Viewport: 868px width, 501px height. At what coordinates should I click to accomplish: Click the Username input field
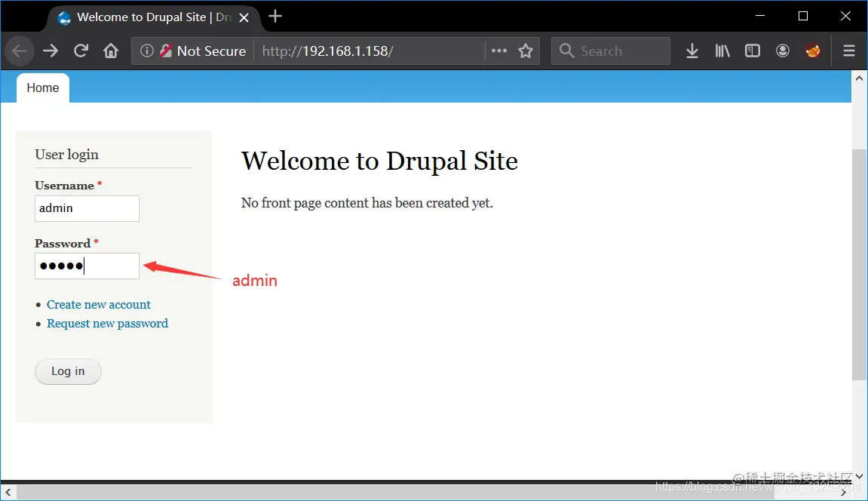87,209
